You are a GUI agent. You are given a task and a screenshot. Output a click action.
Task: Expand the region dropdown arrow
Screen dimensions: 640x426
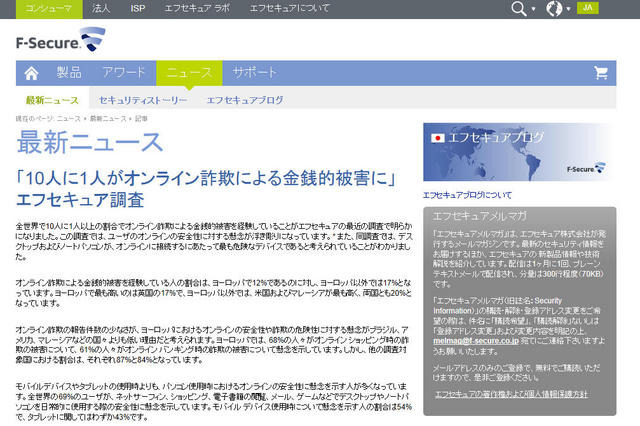click(568, 9)
